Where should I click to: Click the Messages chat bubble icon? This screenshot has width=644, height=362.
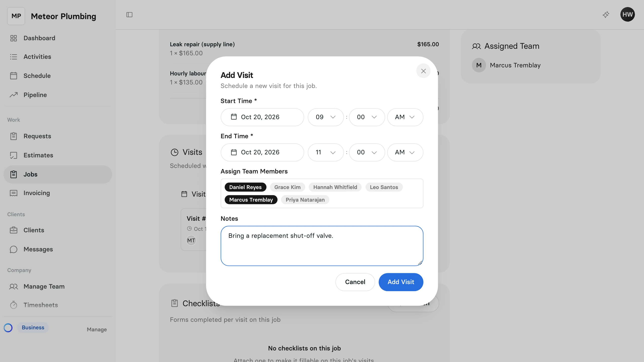pos(13,249)
